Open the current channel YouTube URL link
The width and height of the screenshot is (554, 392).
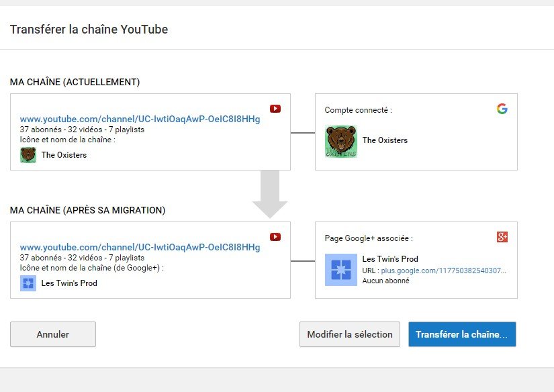140,119
